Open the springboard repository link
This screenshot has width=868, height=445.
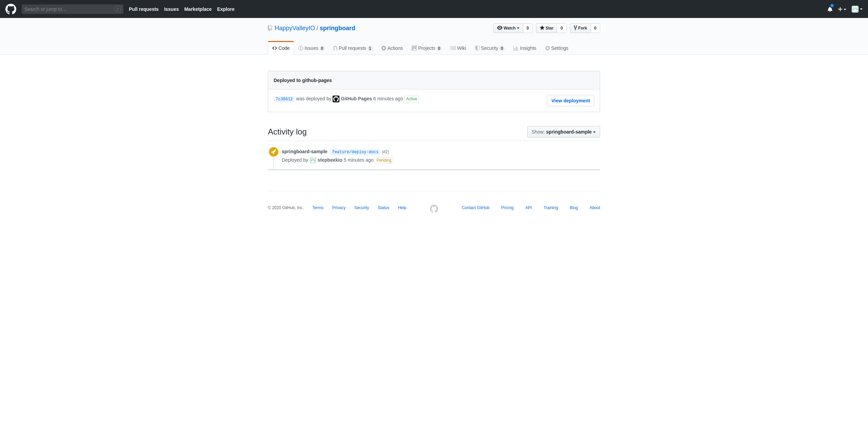(337, 28)
